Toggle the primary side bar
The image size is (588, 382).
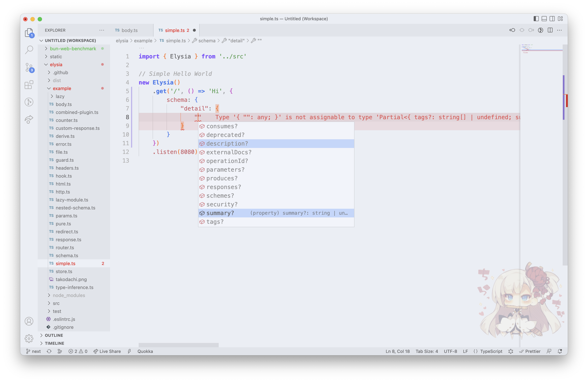[x=536, y=18]
